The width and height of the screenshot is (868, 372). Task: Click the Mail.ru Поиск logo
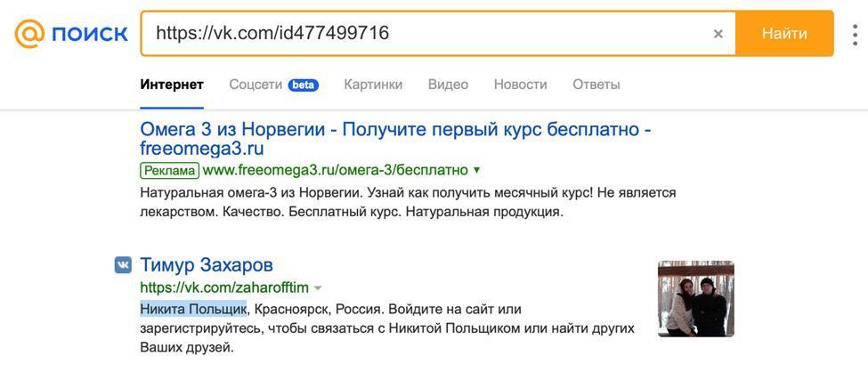[71, 34]
